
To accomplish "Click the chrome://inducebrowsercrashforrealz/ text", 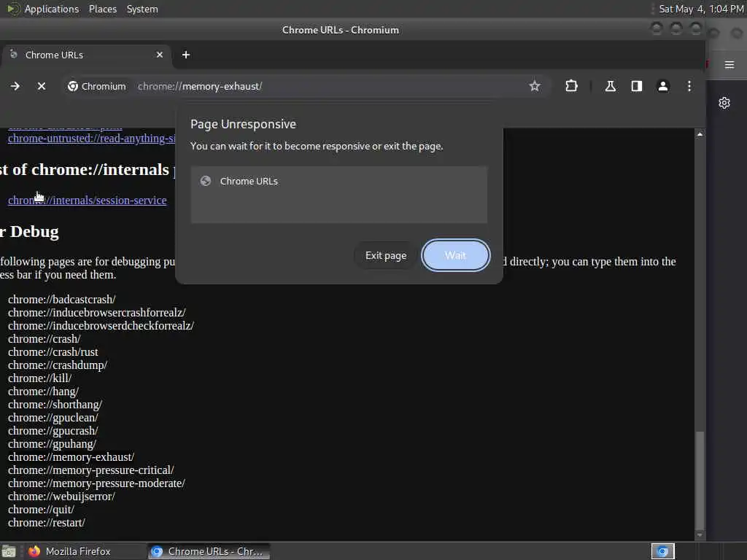I will click(97, 312).
